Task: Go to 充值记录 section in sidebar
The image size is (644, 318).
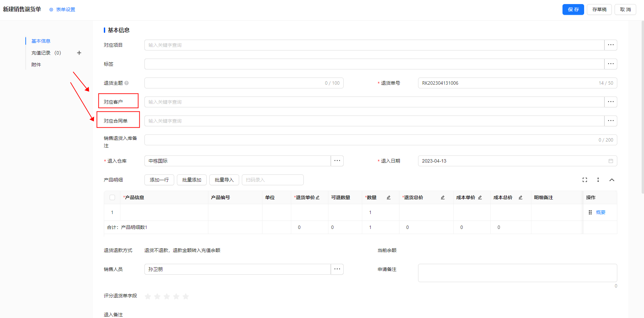Action: click(46, 53)
